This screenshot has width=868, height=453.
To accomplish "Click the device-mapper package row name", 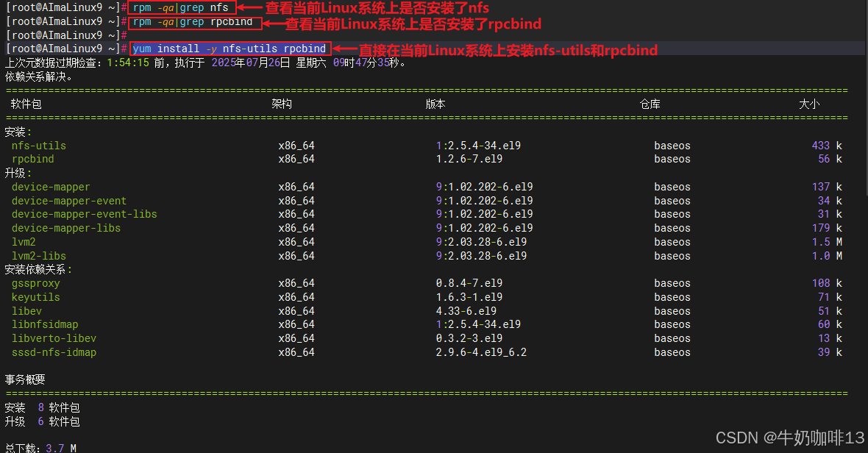I will click(x=50, y=187).
